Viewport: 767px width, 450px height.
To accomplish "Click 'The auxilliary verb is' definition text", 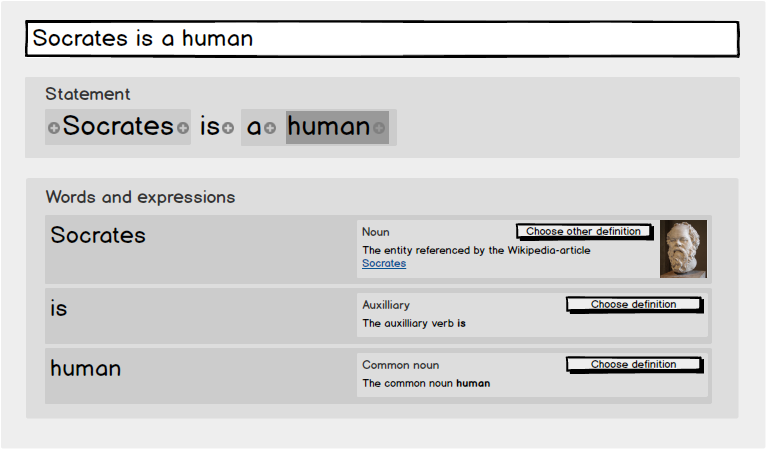I will 414,324.
